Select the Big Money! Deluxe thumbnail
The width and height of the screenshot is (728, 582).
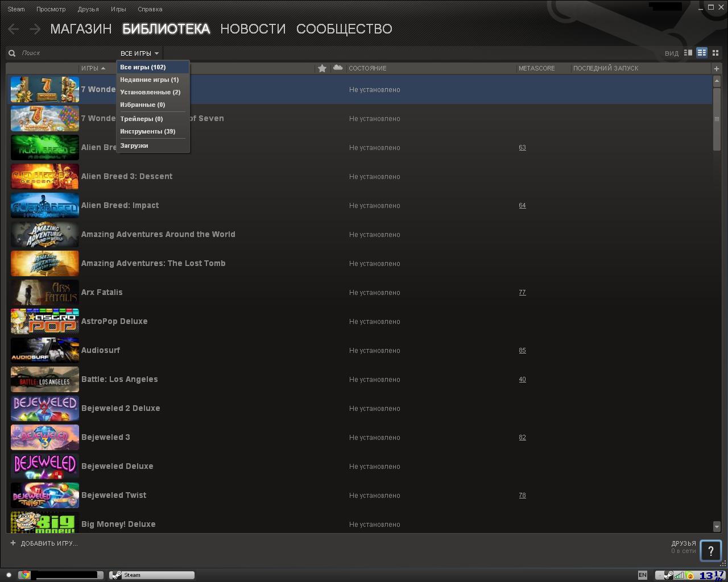(x=45, y=522)
